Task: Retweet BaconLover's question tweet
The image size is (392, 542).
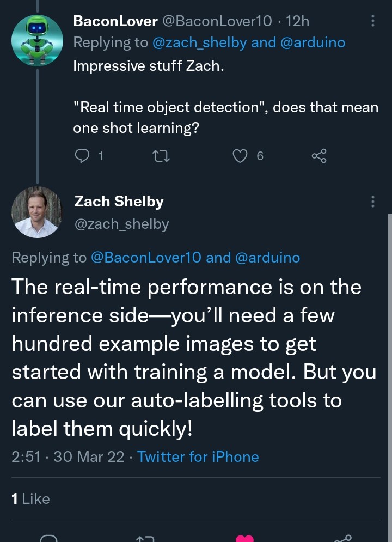Action: tap(162, 156)
